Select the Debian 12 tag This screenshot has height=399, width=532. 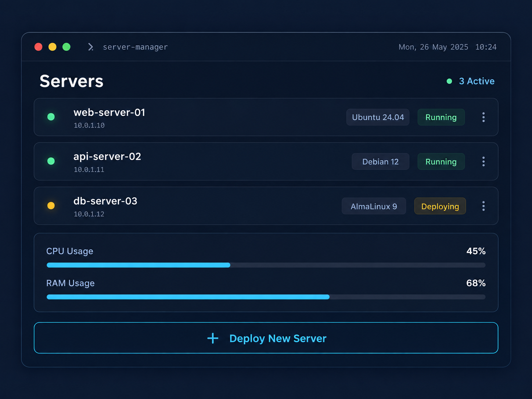[380, 162]
